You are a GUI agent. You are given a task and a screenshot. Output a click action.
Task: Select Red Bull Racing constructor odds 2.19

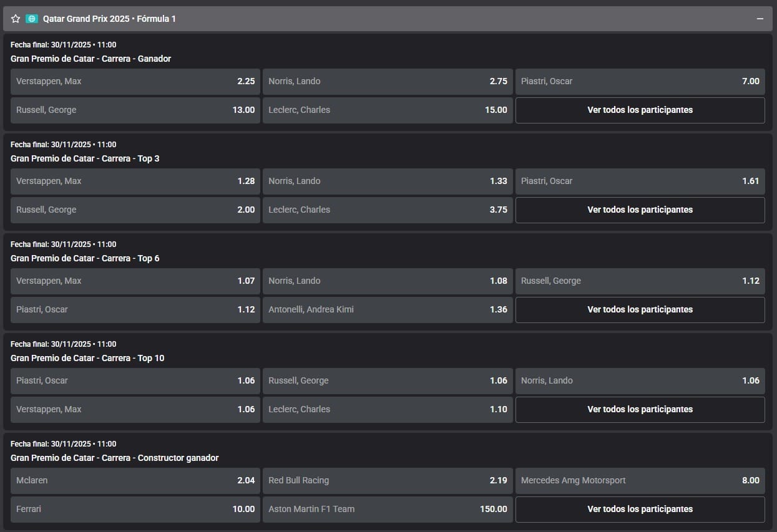coord(388,480)
